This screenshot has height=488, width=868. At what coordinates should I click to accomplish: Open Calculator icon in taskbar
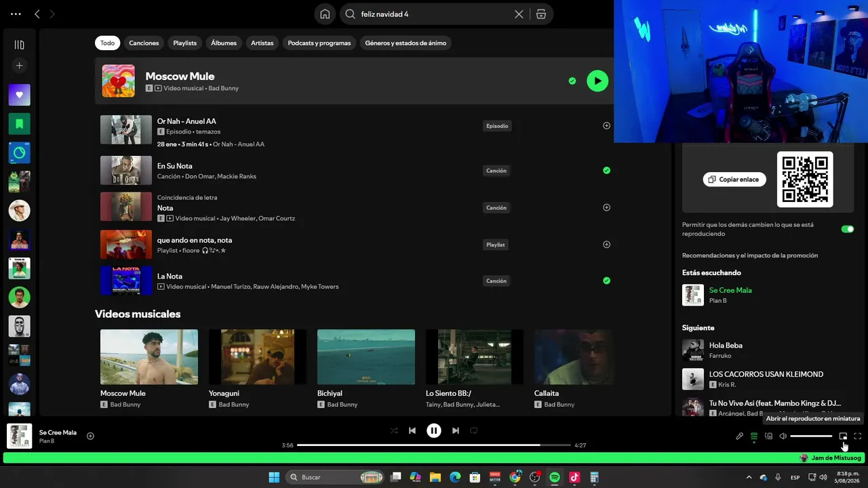594,477
